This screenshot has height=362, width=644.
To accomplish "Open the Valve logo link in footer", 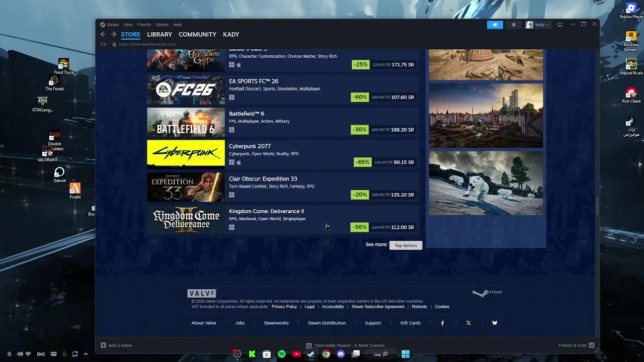I will point(202,293).
